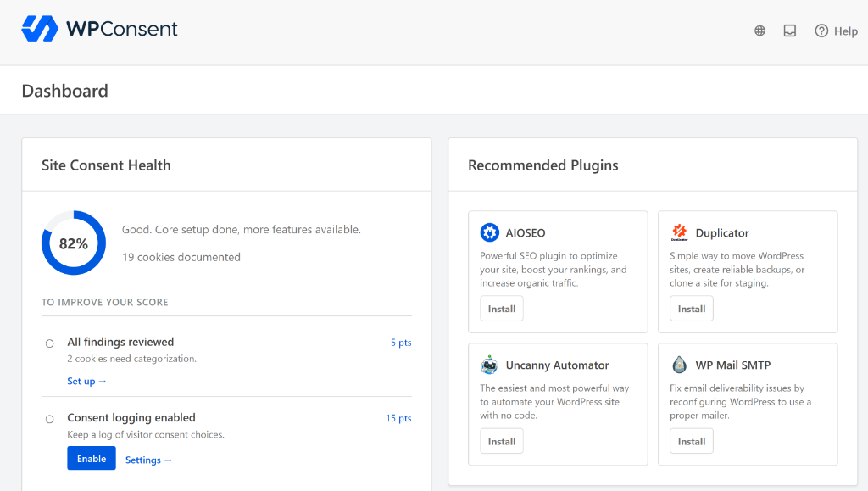868x491 pixels.
Task: Click the Duplicator plugin icon
Action: 679,232
